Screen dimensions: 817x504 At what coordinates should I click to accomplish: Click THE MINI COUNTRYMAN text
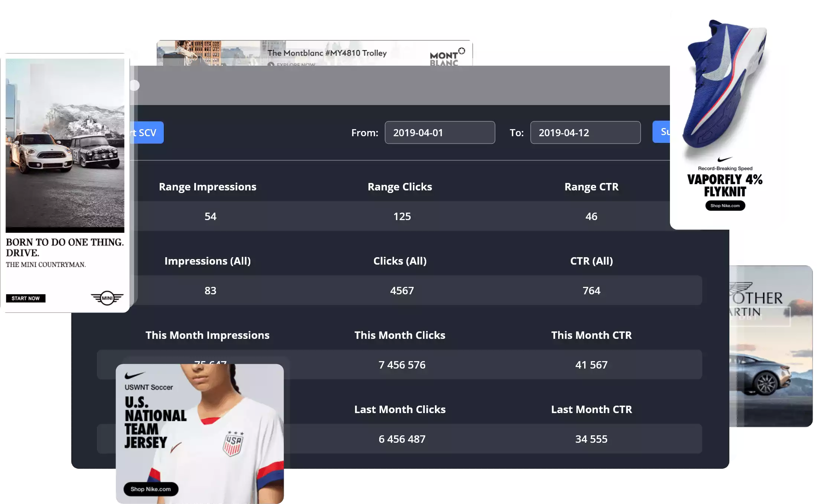(46, 265)
